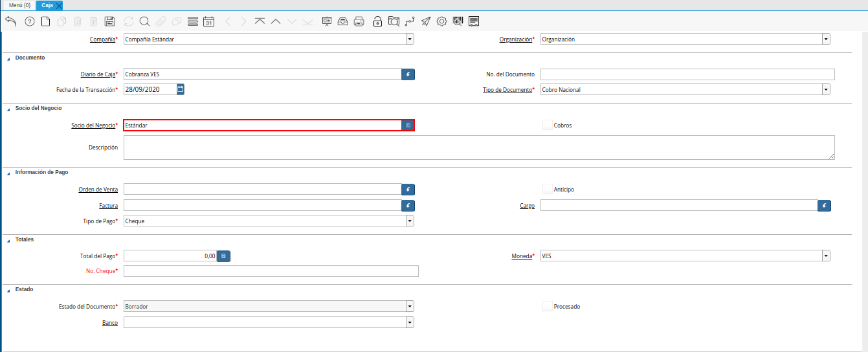This screenshot has width=868, height=352.
Task: Toggle the Procesado checkbox
Action: coord(548,306)
